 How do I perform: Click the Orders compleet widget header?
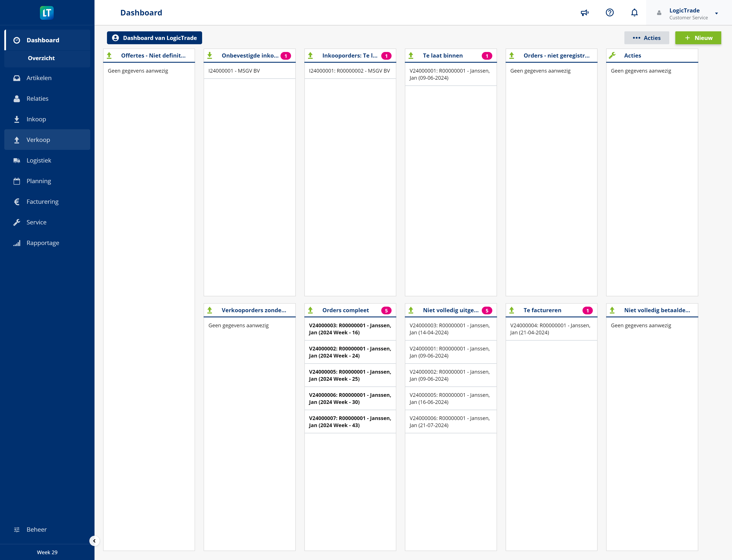(x=350, y=310)
